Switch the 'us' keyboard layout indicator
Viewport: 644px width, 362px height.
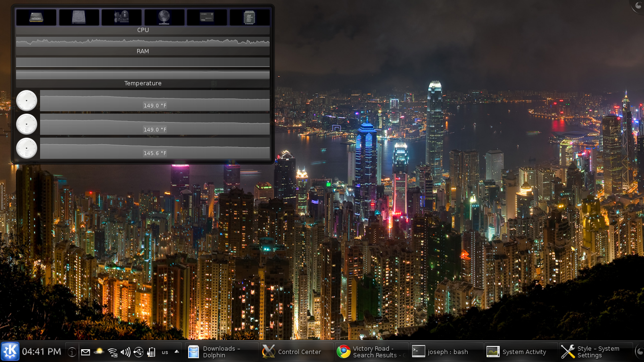(x=165, y=352)
